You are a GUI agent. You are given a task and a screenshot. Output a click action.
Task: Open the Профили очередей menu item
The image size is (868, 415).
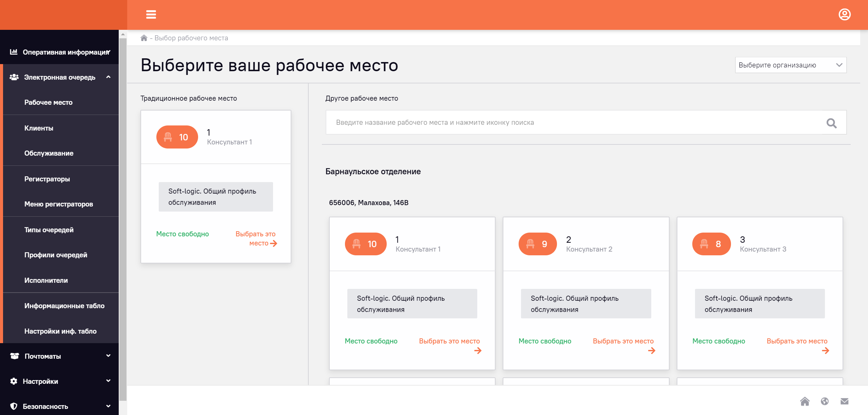click(61, 255)
